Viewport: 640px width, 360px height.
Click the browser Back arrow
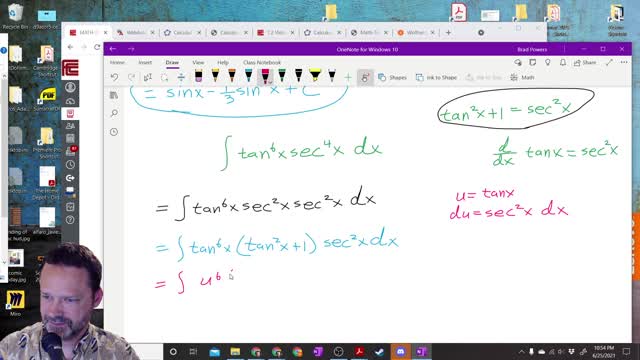coord(70,47)
